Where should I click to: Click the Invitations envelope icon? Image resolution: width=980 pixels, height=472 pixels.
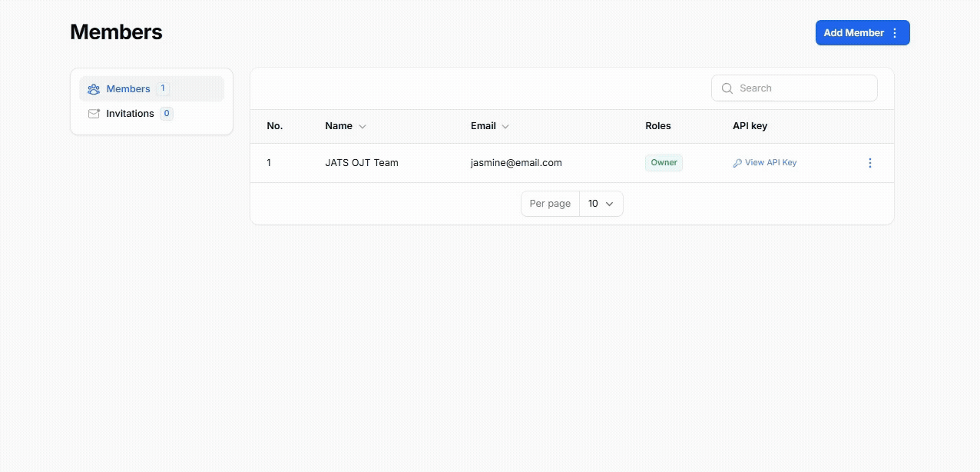[x=94, y=114]
